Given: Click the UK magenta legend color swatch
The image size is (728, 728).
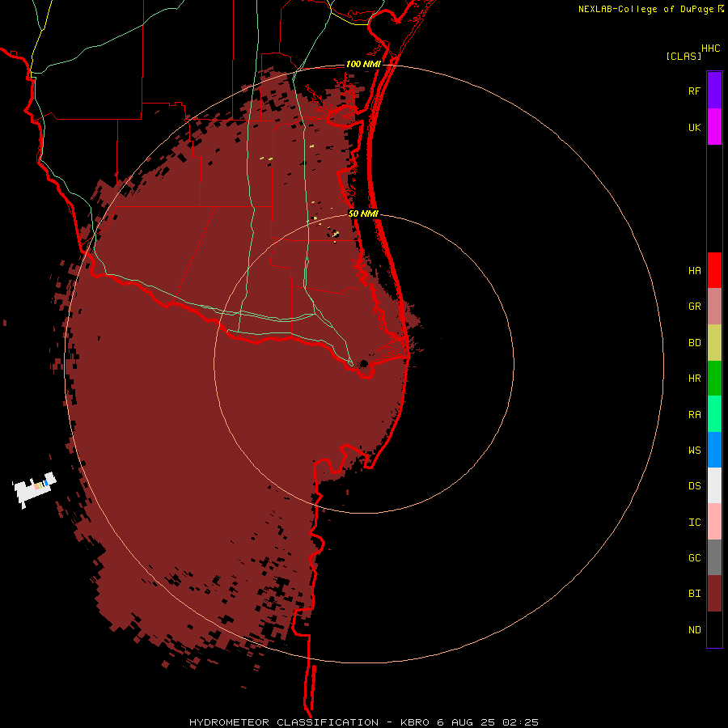Looking at the screenshot, I should (x=714, y=127).
